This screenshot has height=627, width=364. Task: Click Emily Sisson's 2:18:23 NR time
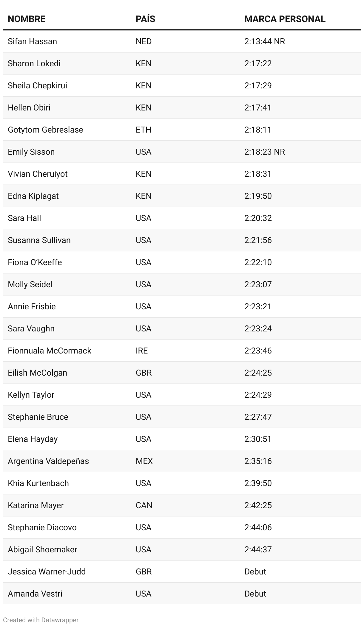coord(264,152)
